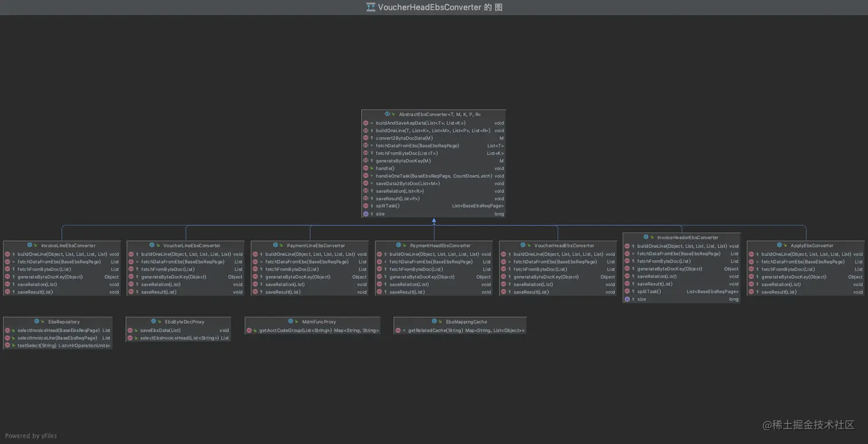Click the method icon for selectInvoiceHead in EbsRepository
Screen dimensions: 868x444
tap(7, 330)
